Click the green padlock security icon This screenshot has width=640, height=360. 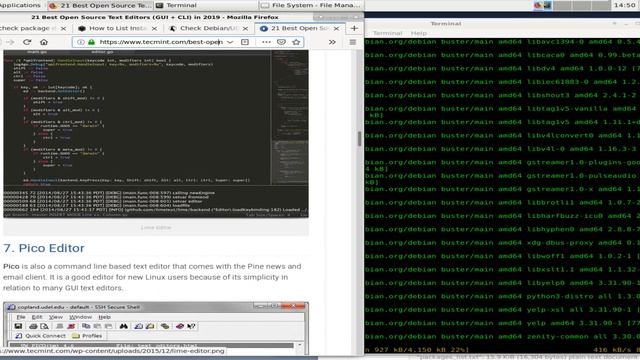[x=91, y=42]
